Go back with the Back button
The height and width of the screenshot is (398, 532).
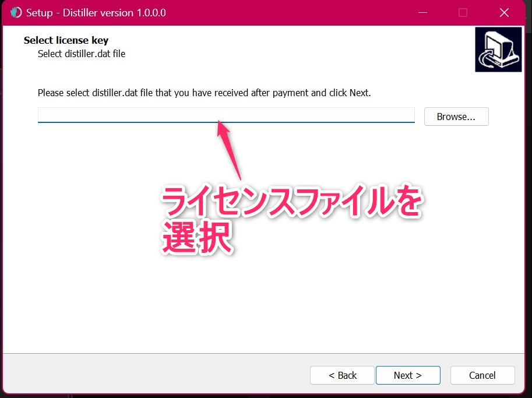(342, 375)
